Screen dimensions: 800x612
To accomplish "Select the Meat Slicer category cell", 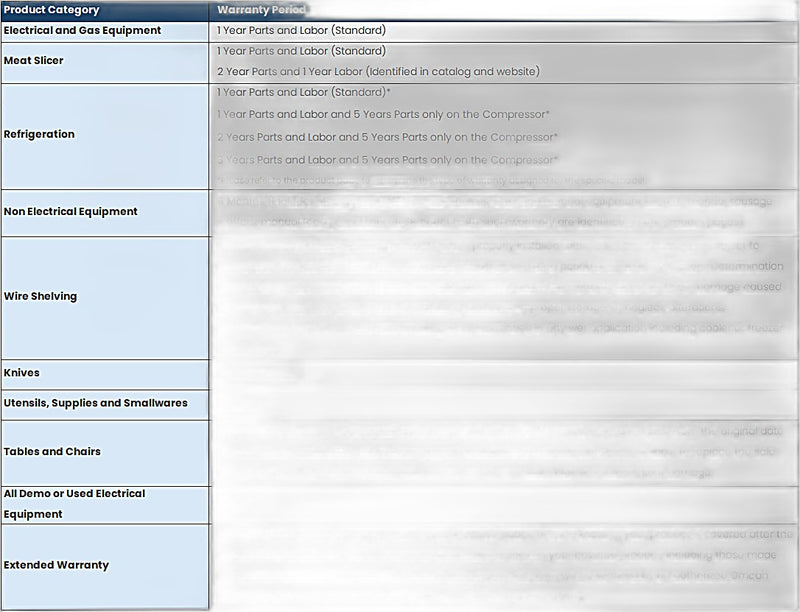I will [x=105, y=63].
